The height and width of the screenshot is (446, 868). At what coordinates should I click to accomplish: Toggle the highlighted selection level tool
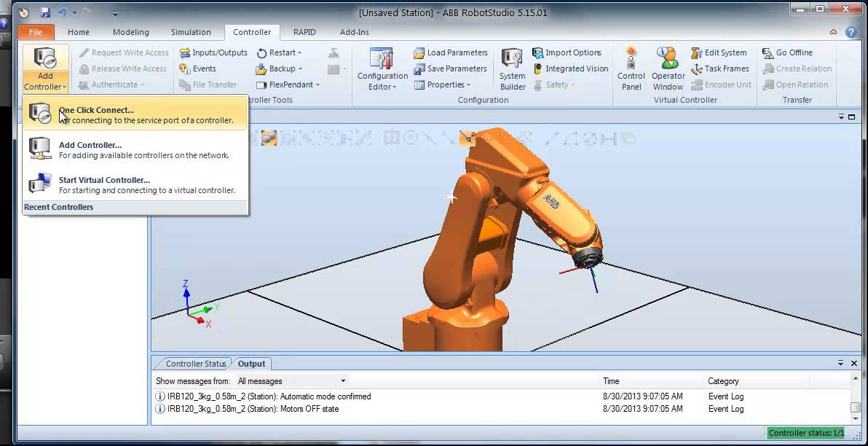269,138
